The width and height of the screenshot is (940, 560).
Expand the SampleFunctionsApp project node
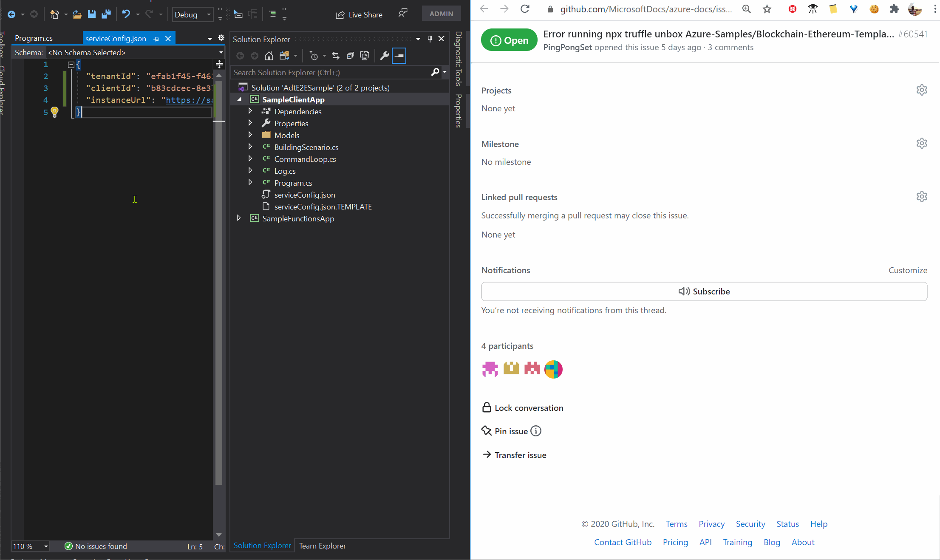point(239,218)
